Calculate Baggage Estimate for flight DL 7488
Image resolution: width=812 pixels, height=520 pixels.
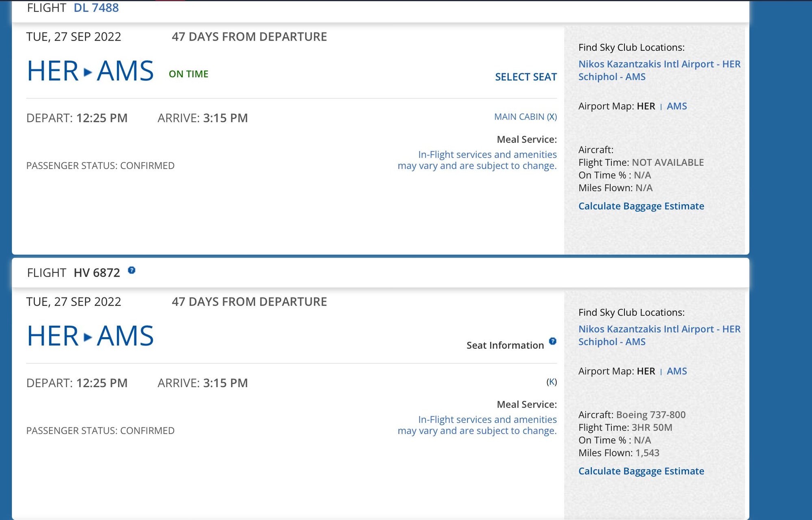[x=641, y=206]
